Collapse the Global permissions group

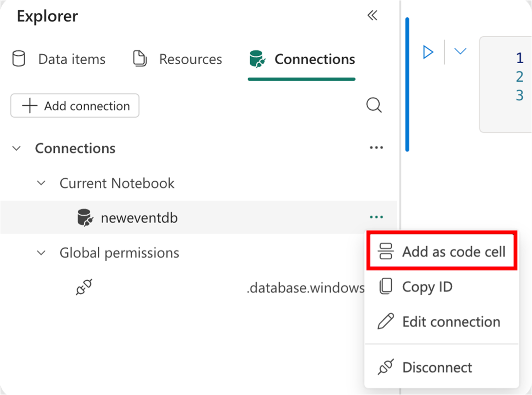pos(41,253)
